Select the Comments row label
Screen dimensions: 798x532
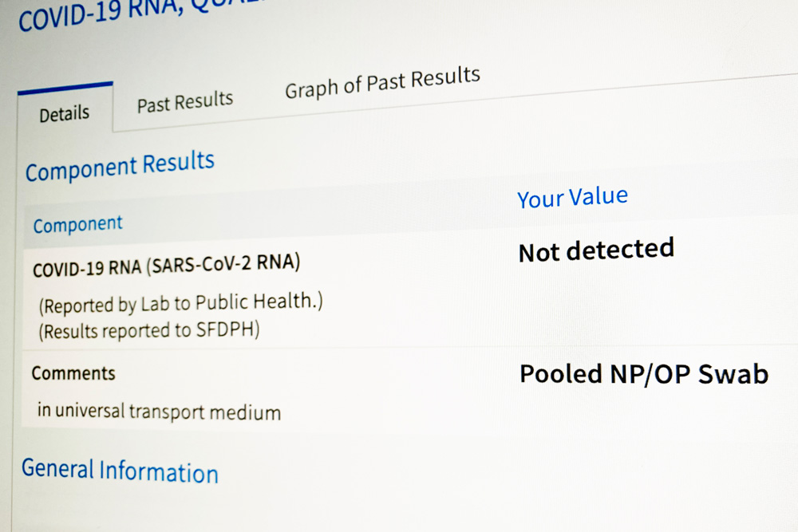point(73,373)
